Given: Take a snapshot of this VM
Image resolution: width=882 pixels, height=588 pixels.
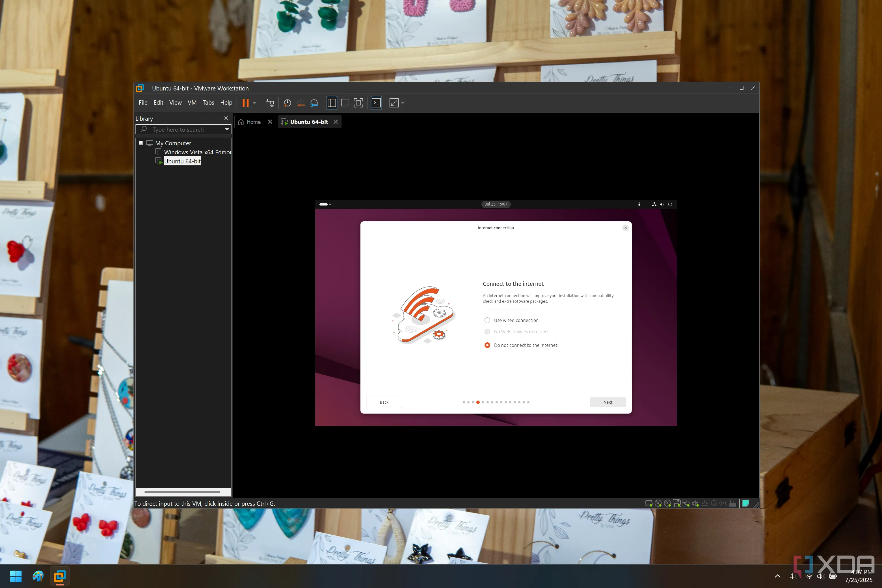Looking at the screenshot, I should pos(287,103).
